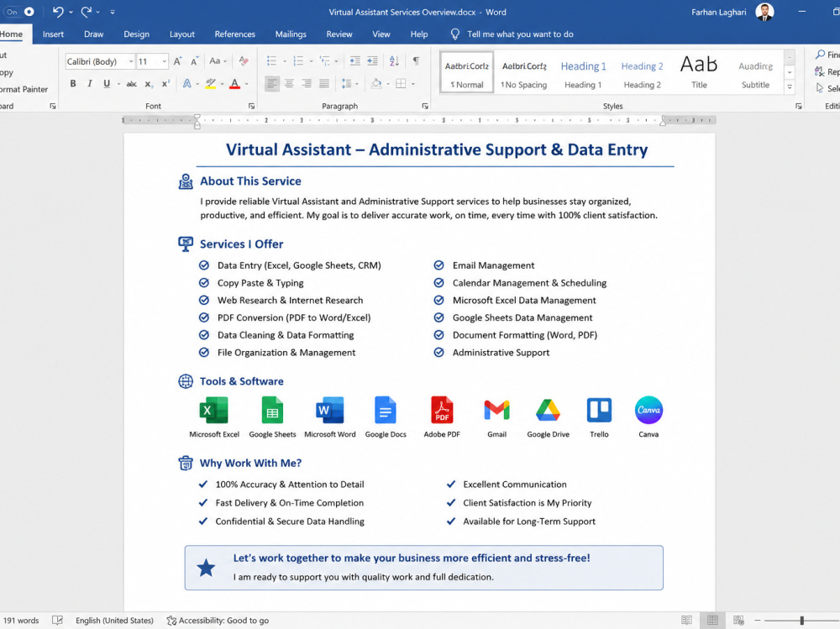The height and width of the screenshot is (629, 840).
Task: Open the Mailings tab
Action: pyautogui.click(x=291, y=34)
